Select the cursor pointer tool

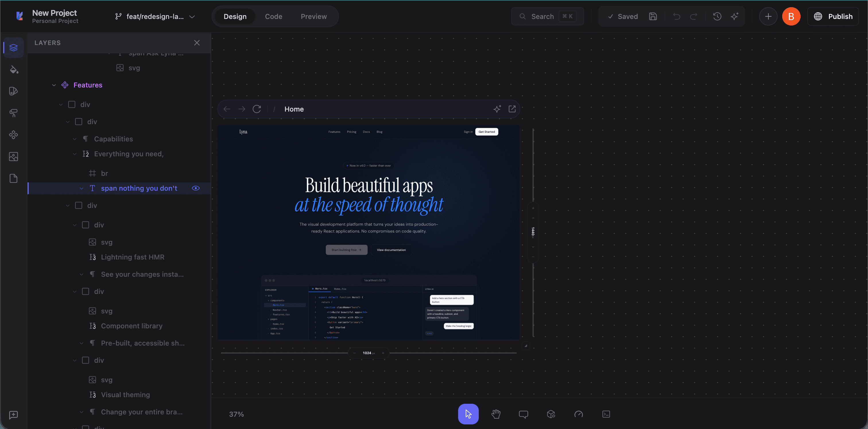coord(468,414)
